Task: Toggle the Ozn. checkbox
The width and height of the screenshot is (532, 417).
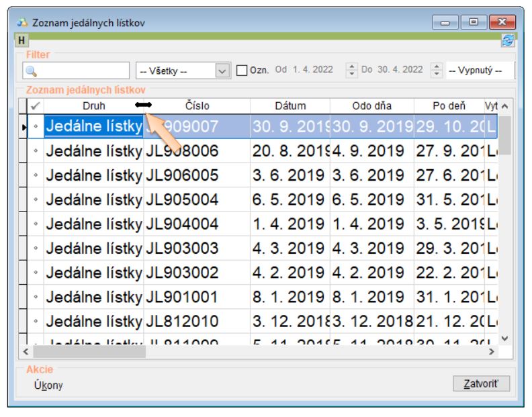Action: (x=242, y=70)
